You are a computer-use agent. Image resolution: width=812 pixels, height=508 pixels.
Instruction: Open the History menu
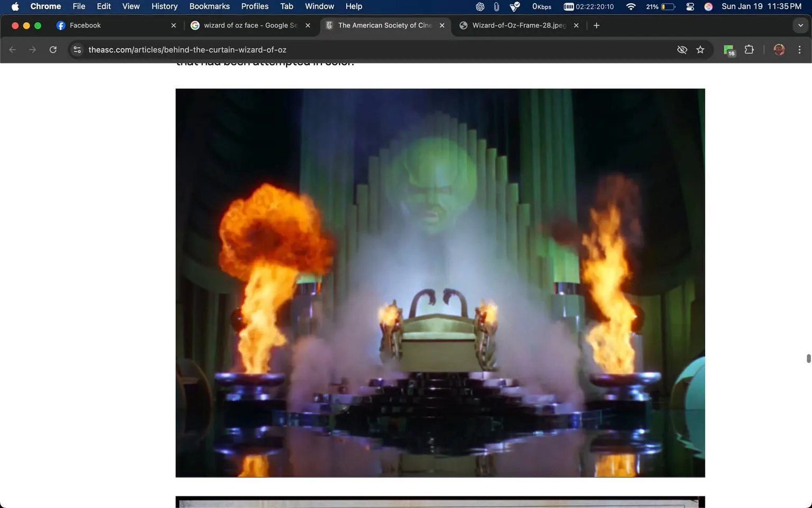(164, 6)
